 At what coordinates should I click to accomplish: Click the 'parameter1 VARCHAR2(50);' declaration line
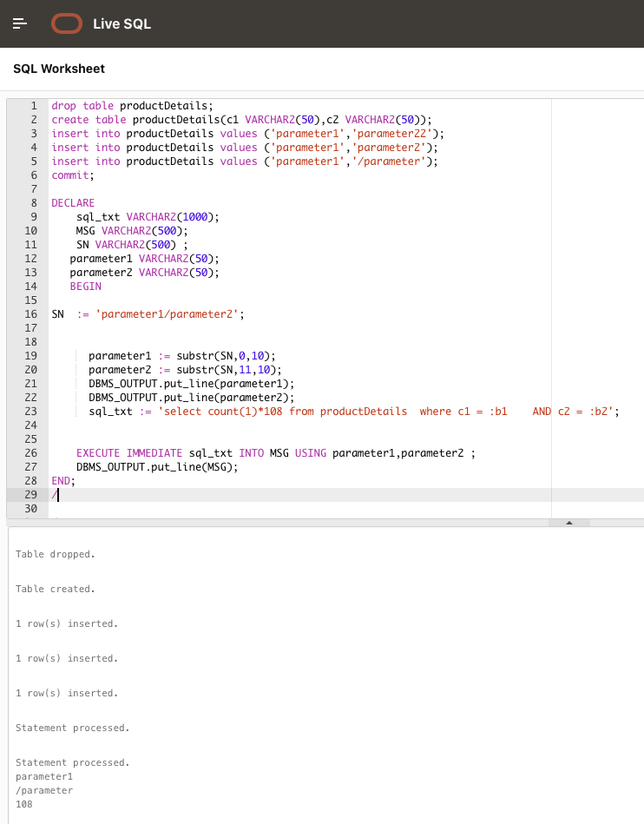(144, 259)
